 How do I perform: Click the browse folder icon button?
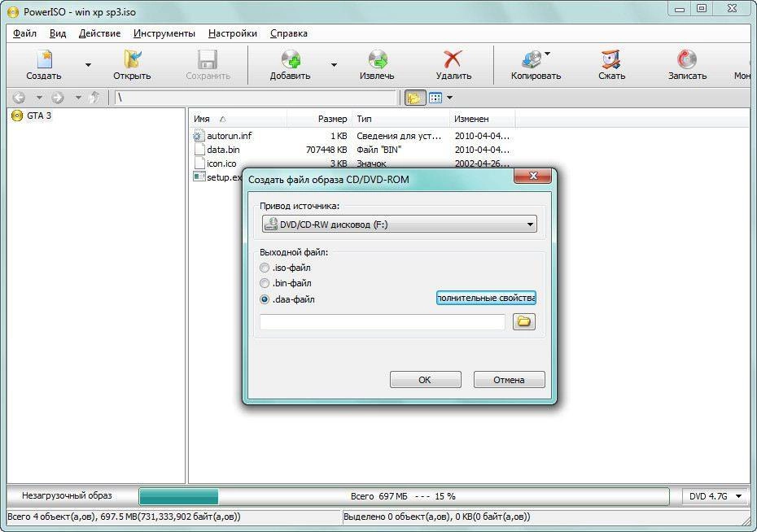[524, 321]
